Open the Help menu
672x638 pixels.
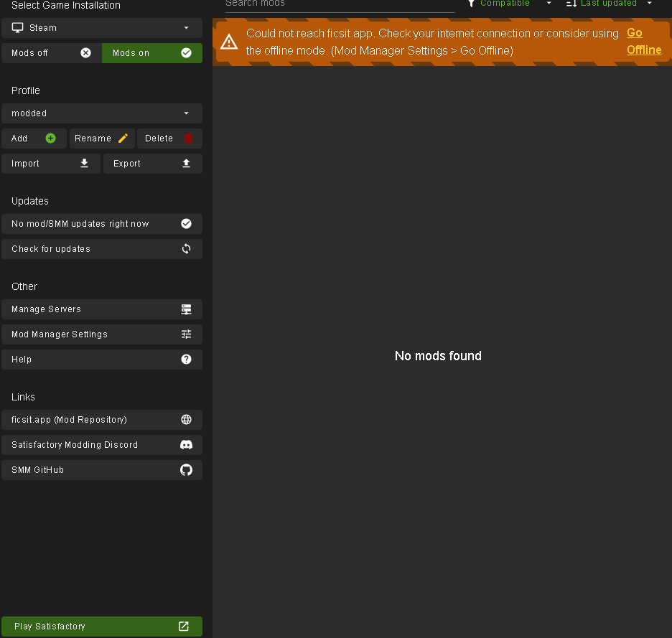coord(102,360)
